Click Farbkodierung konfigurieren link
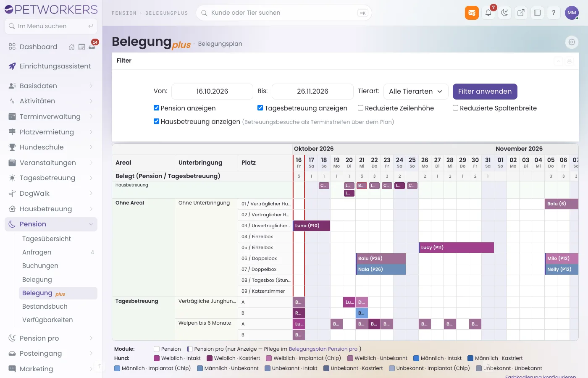This screenshot has width=588, height=378. click(x=541, y=376)
